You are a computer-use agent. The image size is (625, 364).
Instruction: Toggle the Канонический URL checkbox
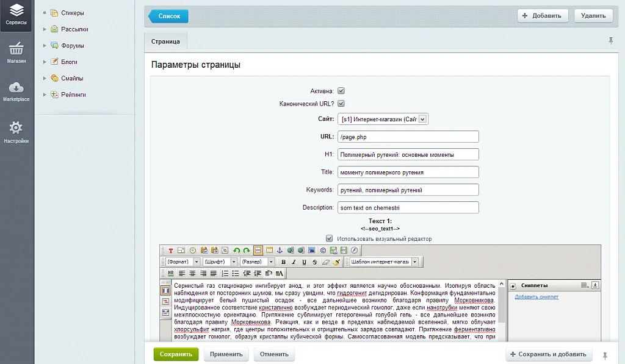point(341,104)
